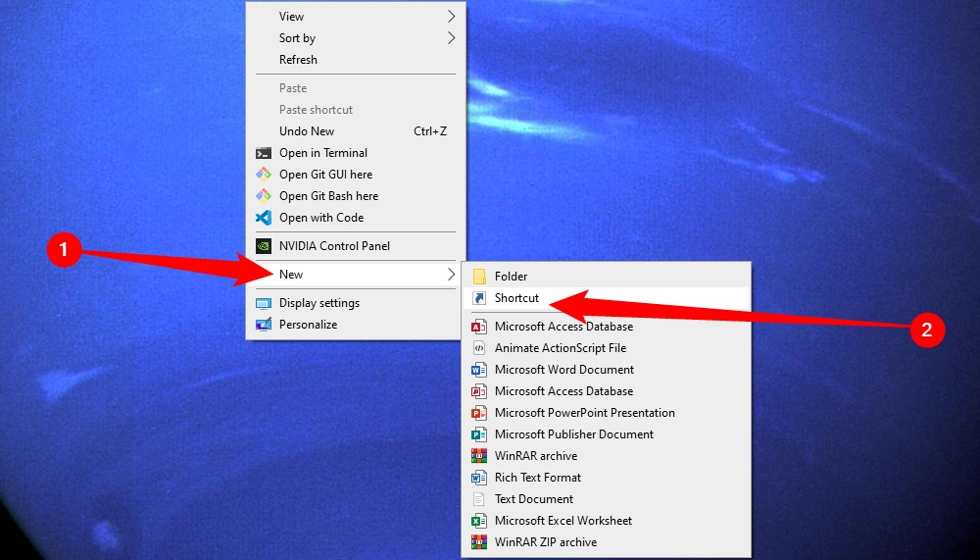
Task: Click the NVIDIA Control Panel icon
Action: (263, 246)
